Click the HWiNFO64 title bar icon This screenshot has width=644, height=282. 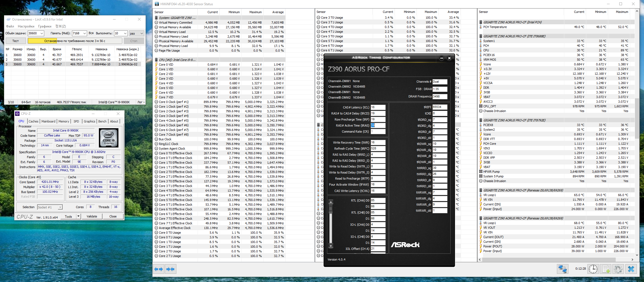157,4
